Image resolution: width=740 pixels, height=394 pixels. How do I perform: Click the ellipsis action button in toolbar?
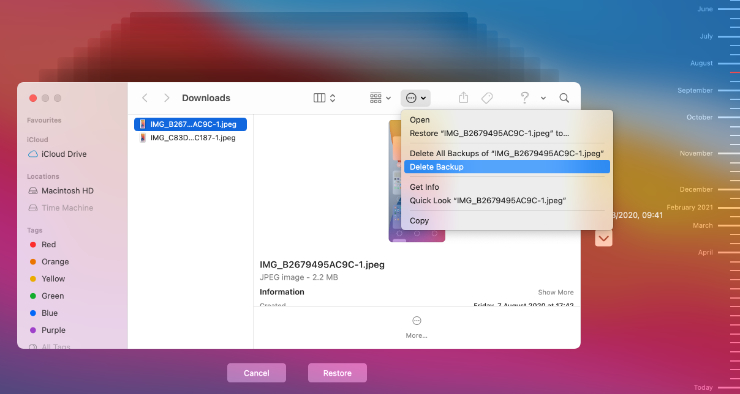[416, 98]
